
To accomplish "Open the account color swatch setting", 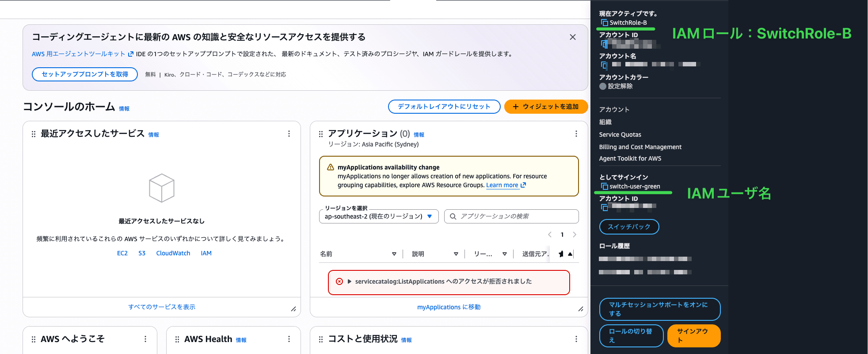I will 602,86.
